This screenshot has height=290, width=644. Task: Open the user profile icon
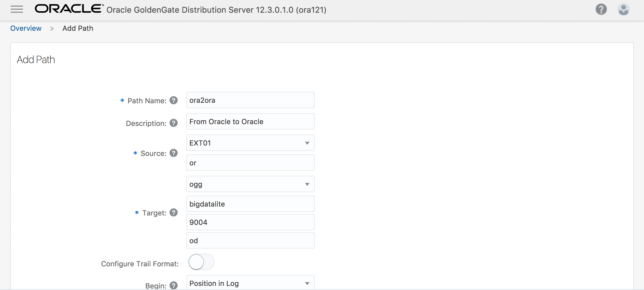point(623,9)
